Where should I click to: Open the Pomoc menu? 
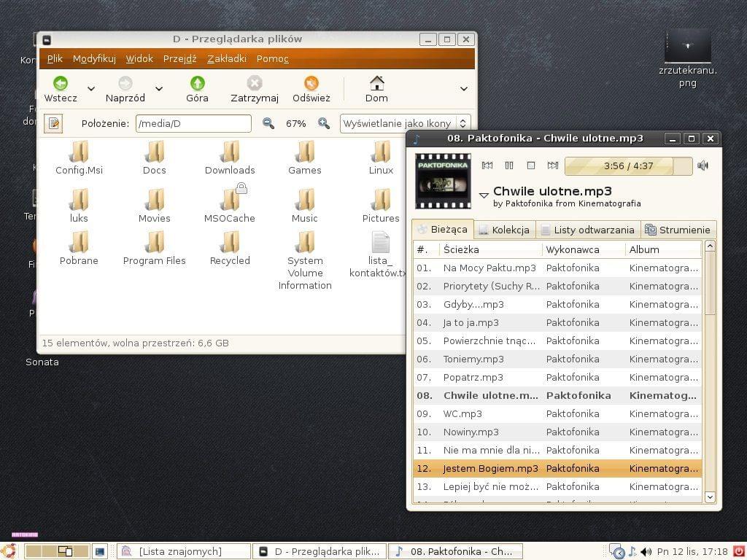(273, 58)
